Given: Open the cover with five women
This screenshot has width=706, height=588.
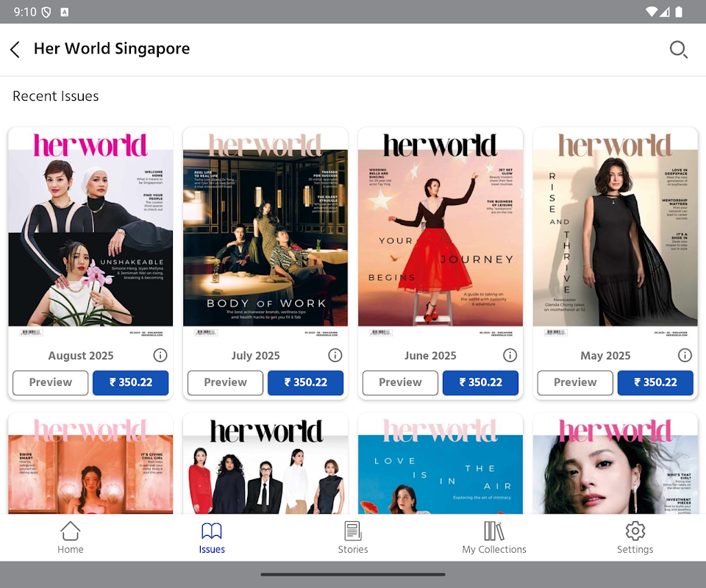Looking at the screenshot, I should pos(265,465).
